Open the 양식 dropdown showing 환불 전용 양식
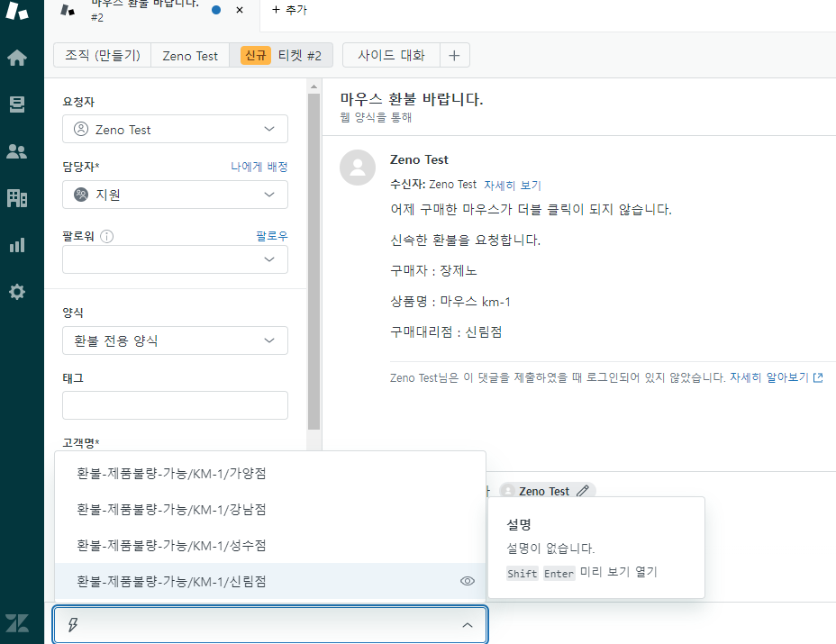This screenshot has height=644, width=836. pos(175,340)
